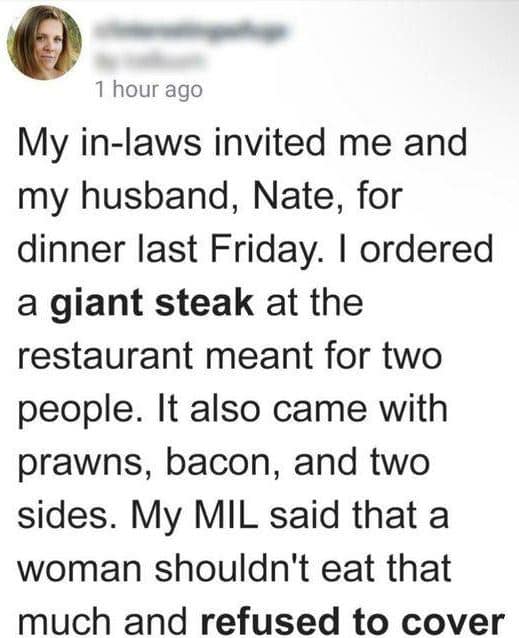Click the blurred subtitle under the username
The height and width of the screenshot is (638, 519).
pos(149,61)
